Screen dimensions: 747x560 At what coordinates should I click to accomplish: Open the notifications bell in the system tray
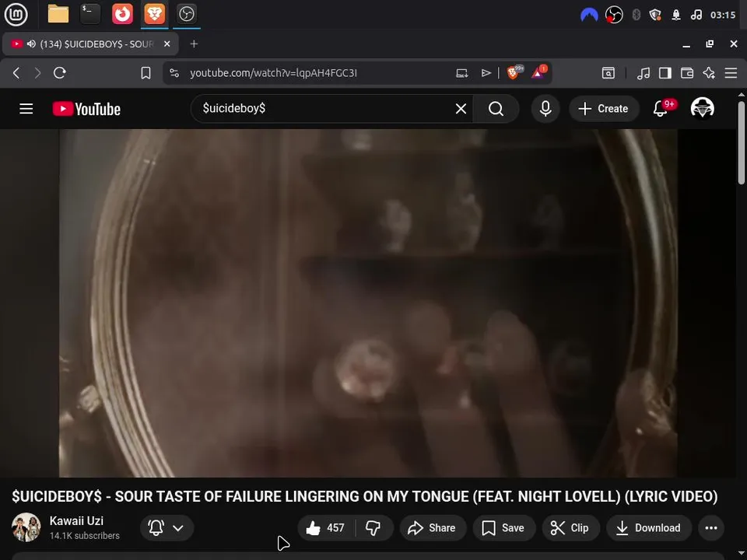click(676, 16)
